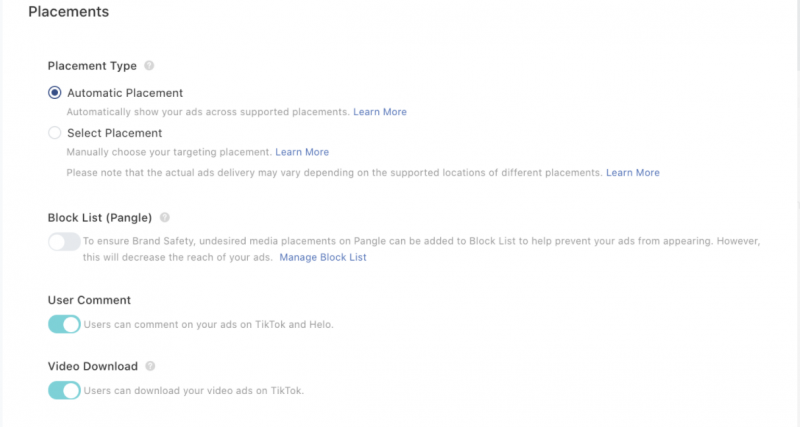Open Learn More after manual targeting placement text
The image size is (800, 427).
(302, 152)
